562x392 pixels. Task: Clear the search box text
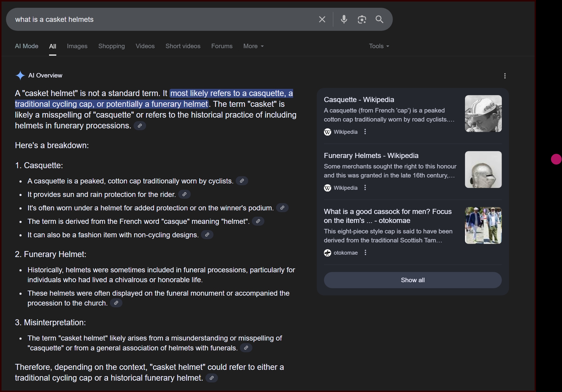point(322,19)
